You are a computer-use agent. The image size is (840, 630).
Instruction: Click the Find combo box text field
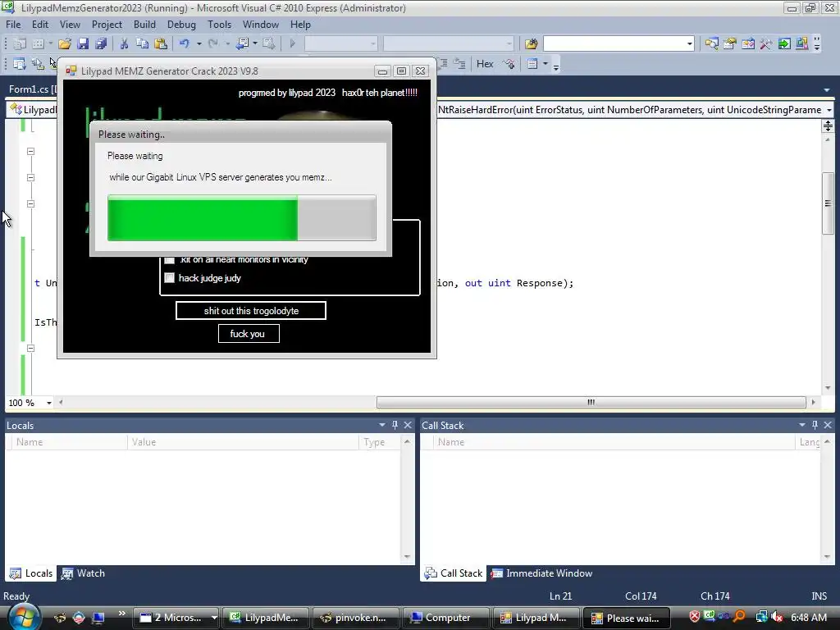click(614, 43)
